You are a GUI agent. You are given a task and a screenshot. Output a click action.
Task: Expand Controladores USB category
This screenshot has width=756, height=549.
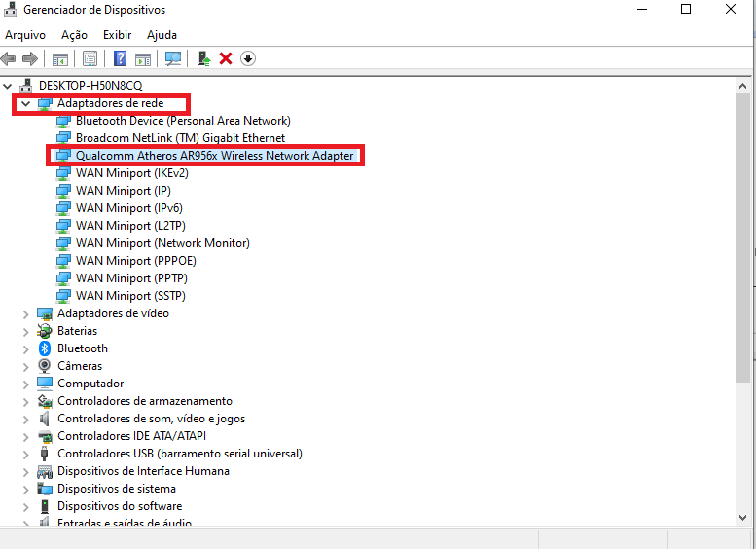(26, 454)
